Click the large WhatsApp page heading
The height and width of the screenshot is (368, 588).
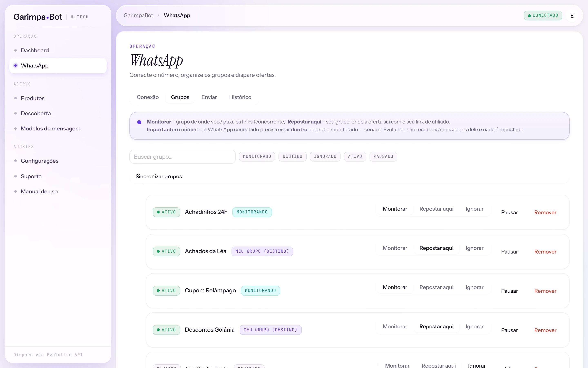coord(156,60)
